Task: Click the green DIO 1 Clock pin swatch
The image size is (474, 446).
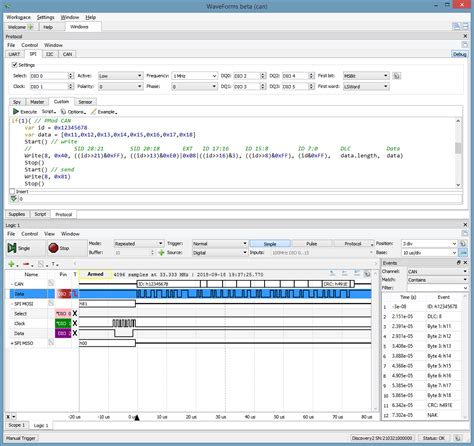Action: coord(63,323)
